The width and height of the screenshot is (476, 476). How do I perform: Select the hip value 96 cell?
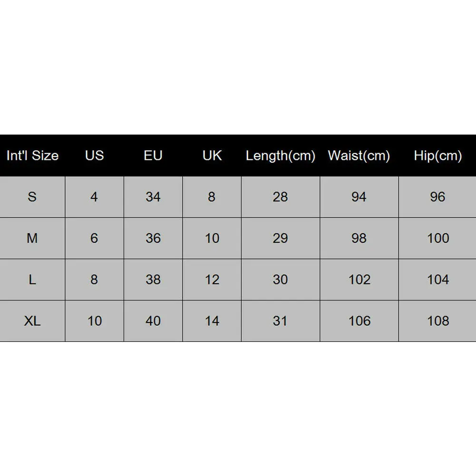(437, 197)
